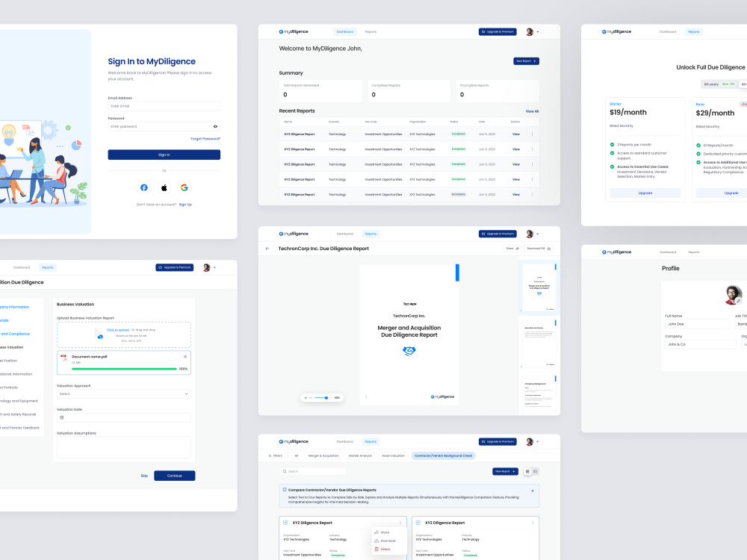This screenshot has height=560, width=747.
Task: Select Contractor/Vendor Background Check filter chip
Action: click(444, 455)
